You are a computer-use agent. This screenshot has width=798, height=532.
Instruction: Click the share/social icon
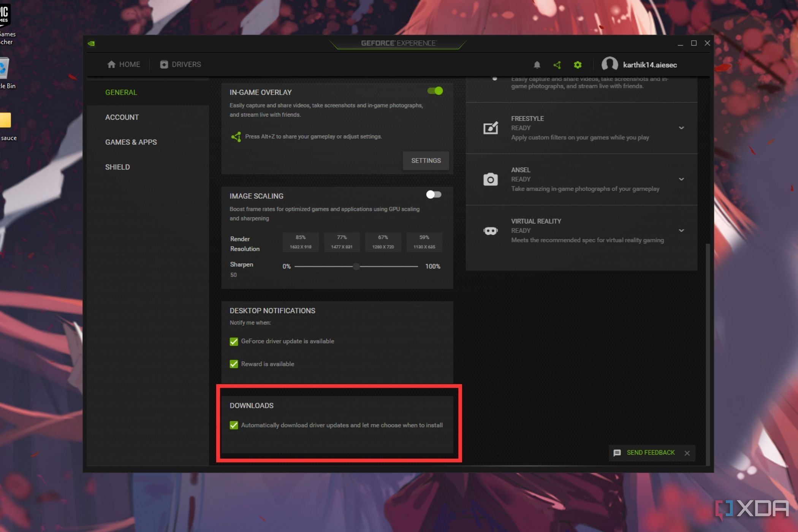(557, 65)
